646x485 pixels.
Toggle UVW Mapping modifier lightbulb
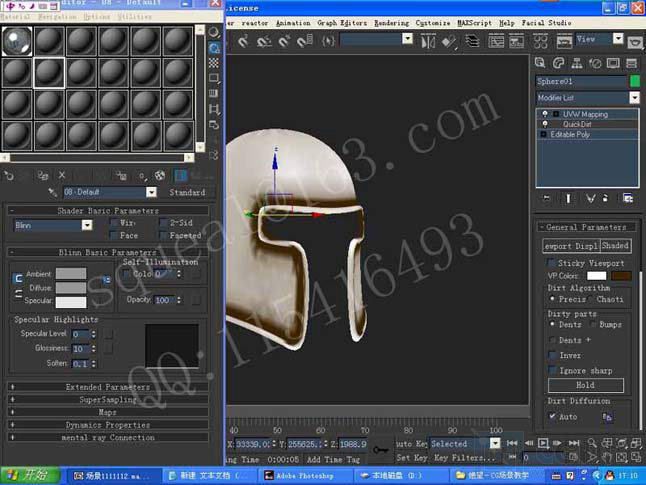click(x=545, y=114)
